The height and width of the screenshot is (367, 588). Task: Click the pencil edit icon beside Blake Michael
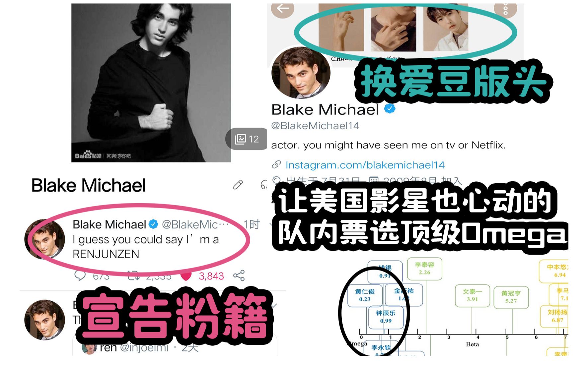pyautogui.click(x=238, y=185)
